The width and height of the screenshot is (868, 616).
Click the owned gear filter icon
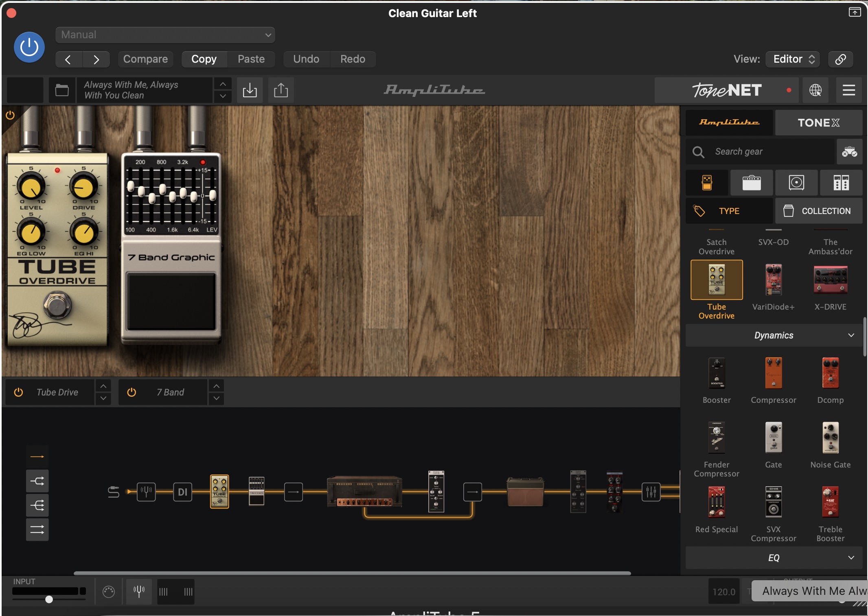(x=850, y=151)
